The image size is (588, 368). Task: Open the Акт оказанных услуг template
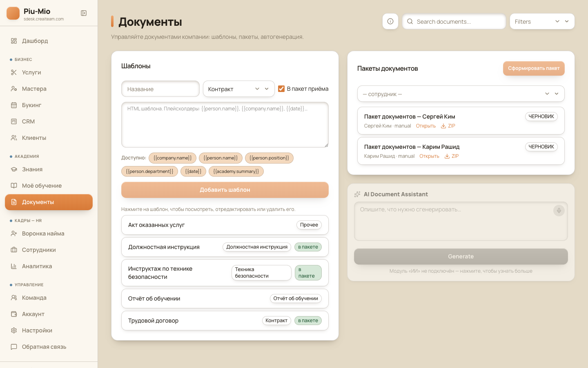tap(225, 225)
